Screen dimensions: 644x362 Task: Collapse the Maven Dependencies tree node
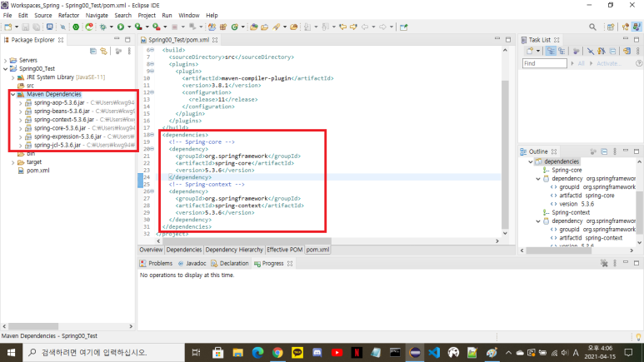pyautogui.click(x=13, y=94)
